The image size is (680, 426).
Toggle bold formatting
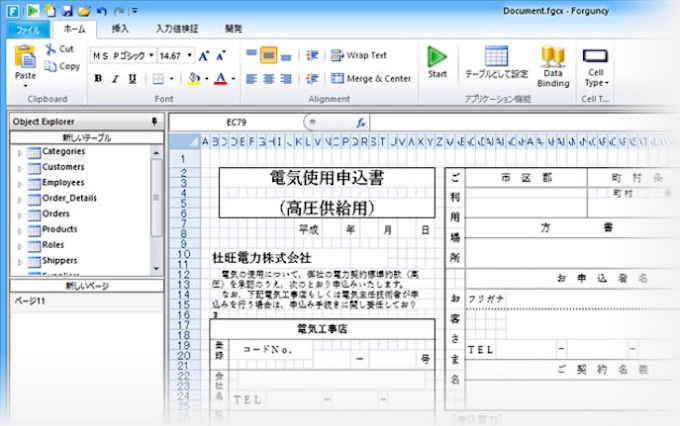[99, 78]
